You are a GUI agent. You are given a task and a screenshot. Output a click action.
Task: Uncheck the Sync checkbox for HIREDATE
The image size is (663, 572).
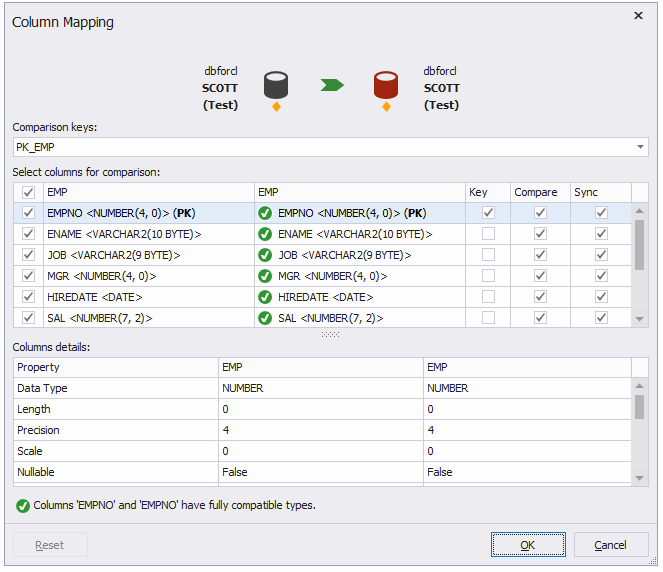tap(601, 297)
